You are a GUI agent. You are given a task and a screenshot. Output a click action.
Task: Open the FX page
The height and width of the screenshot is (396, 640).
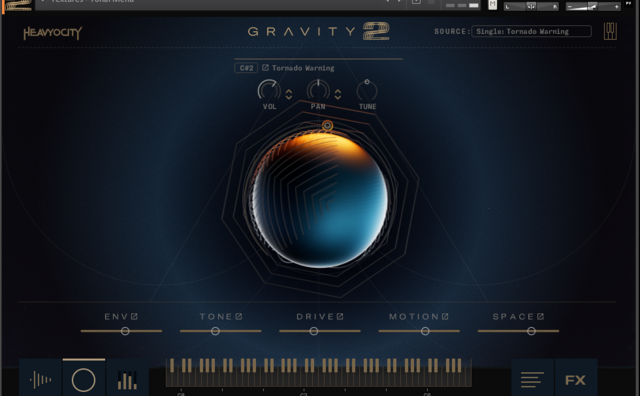click(x=576, y=380)
